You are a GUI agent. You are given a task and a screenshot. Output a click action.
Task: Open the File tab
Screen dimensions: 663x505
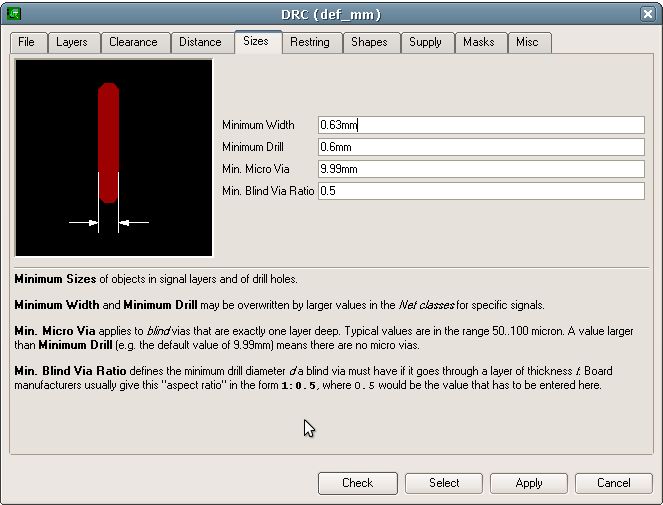[28, 42]
